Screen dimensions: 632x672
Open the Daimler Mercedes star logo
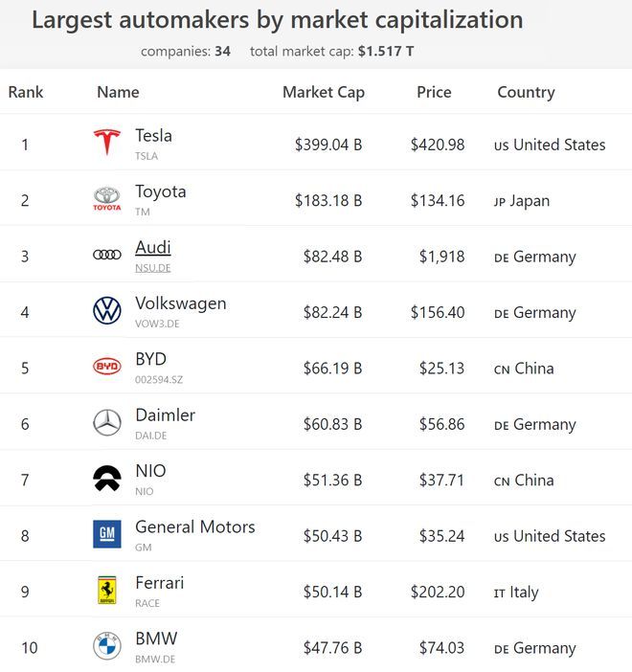[x=106, y=422]
